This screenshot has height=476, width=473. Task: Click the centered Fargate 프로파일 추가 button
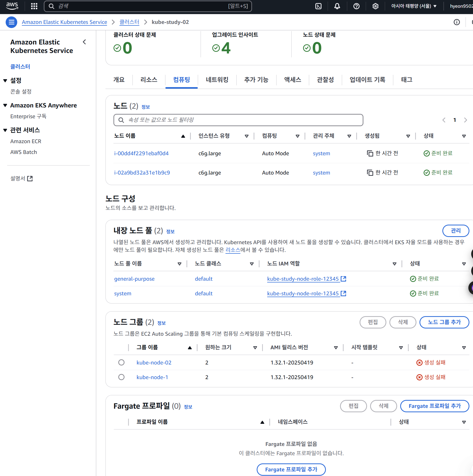click(291, 469)
